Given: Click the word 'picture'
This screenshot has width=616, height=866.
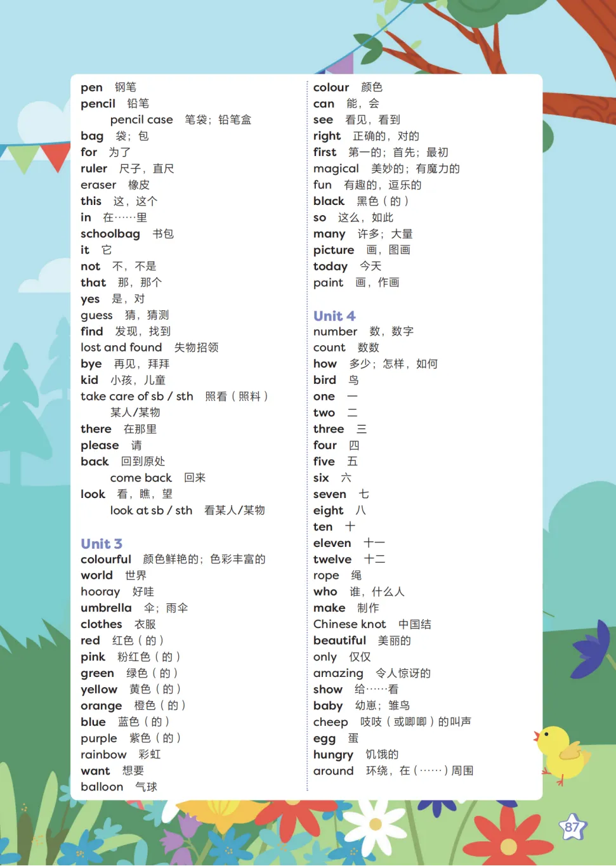Looking at the screenshot, I should (x=334, y=251).
